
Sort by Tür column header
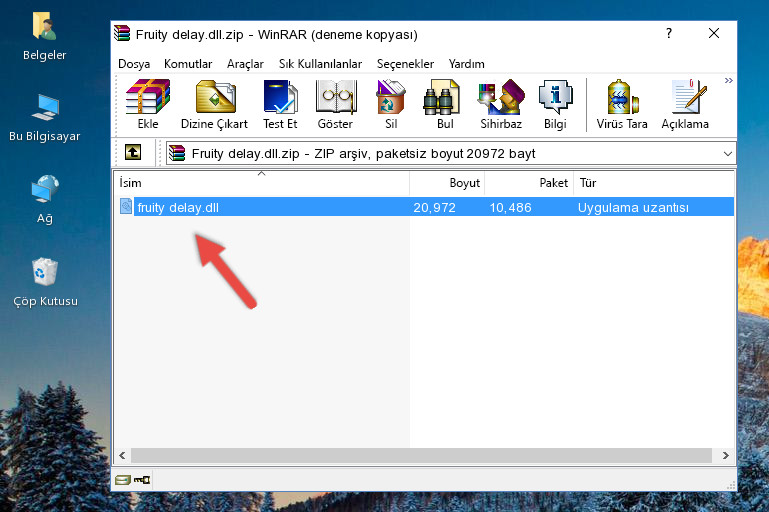[x=654, y=183]
